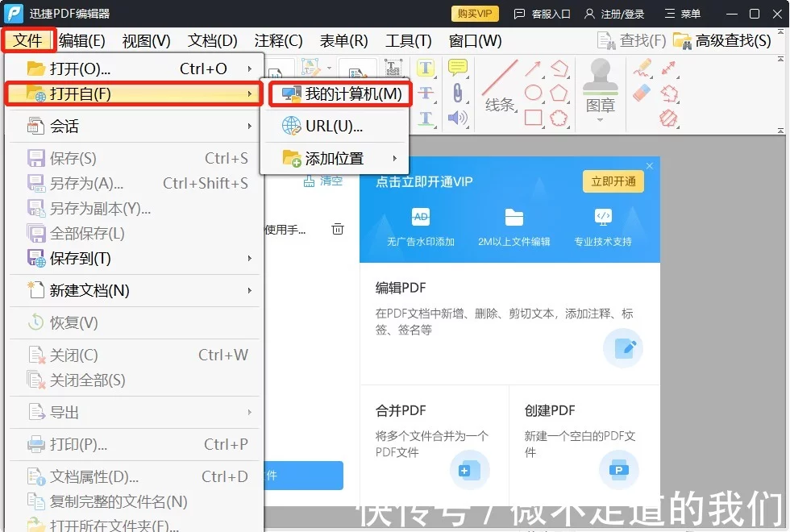Viewport: 790px width, 532px height.
Task: Open the 编辑(E) menu
Action: click(x=81, y=40)
